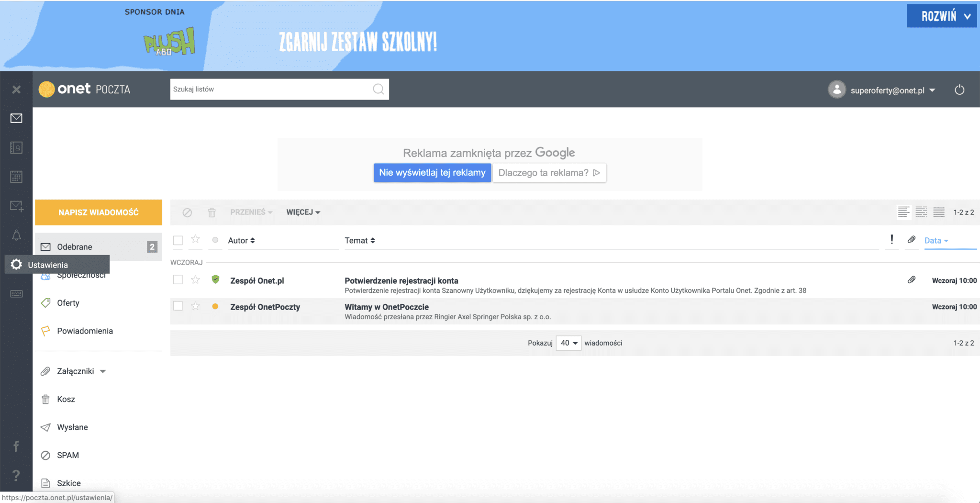Open the Kosz folder
The width and height of the screenshot is (980, 503).
click(x=66, y=399)
